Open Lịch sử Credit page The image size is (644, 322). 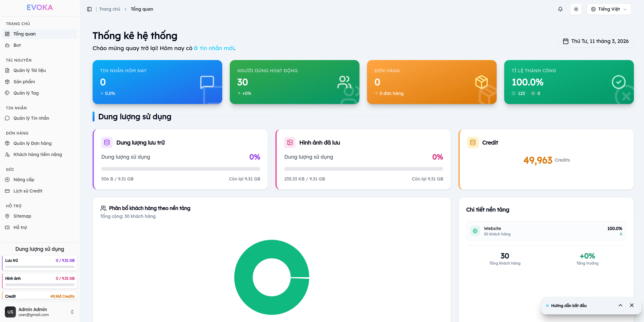click(x=28, y=191)
